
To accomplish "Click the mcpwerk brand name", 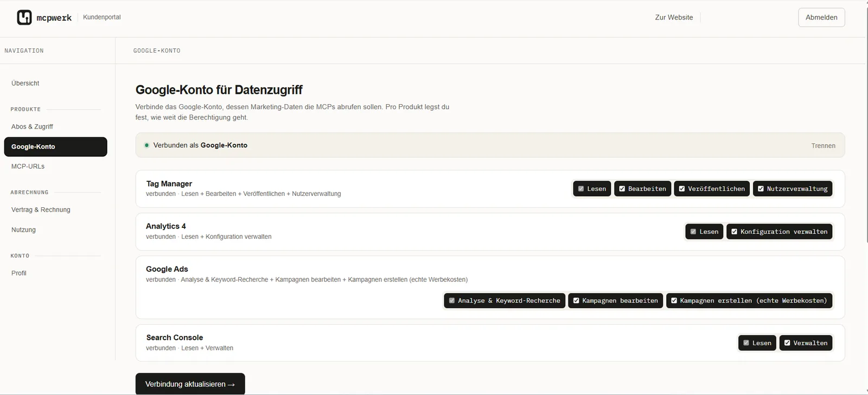I will pyautogui.click(x=54, y=18).
